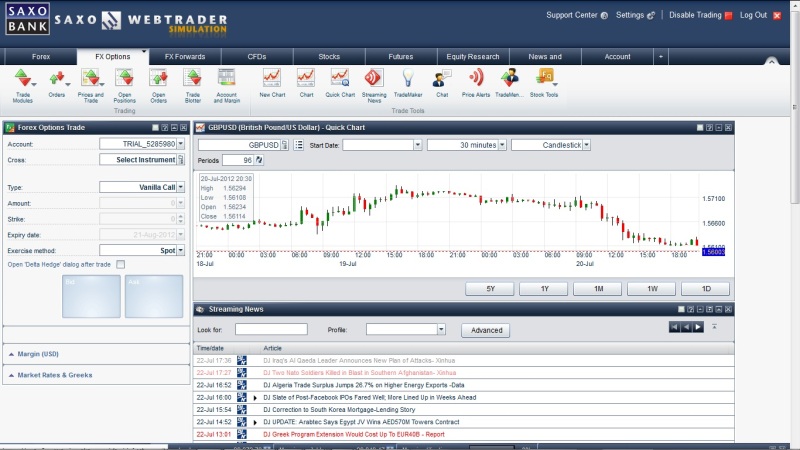Viewport: 800px width, 450px height.
Task: Add a new tab with plus button
Action: coord(661,57)
